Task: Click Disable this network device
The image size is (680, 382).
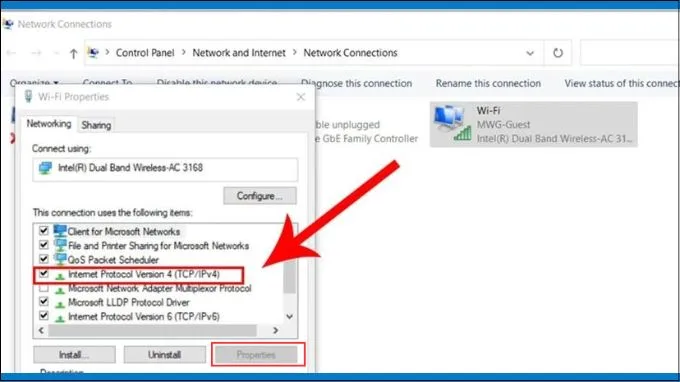Action: [217, 82]
